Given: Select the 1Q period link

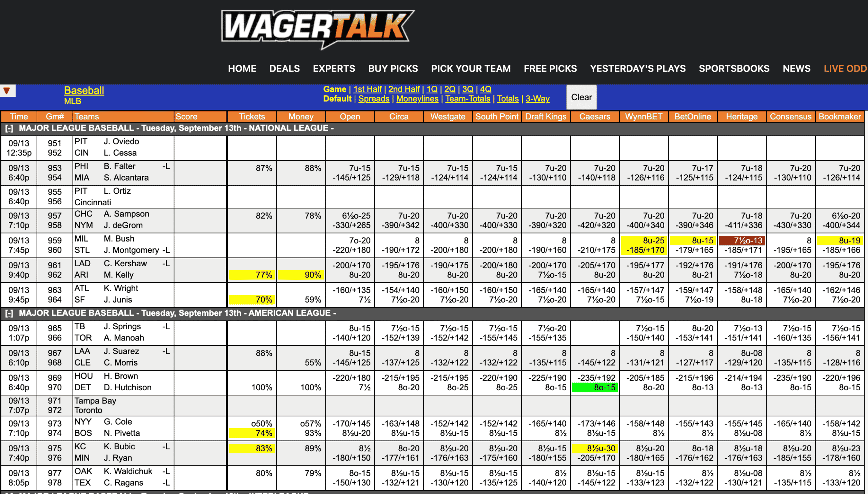Looking at the screenshot, I should pos(432,89).
